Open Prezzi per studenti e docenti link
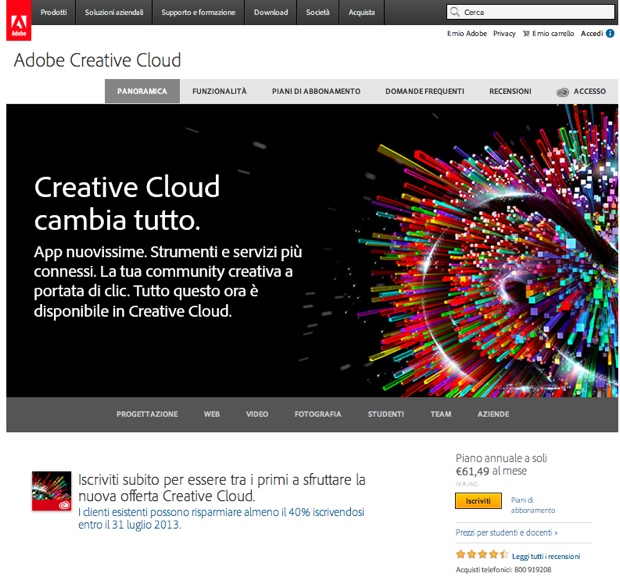Image resolution: width=620 pixels, height=581 pixels. pos(507,533)
